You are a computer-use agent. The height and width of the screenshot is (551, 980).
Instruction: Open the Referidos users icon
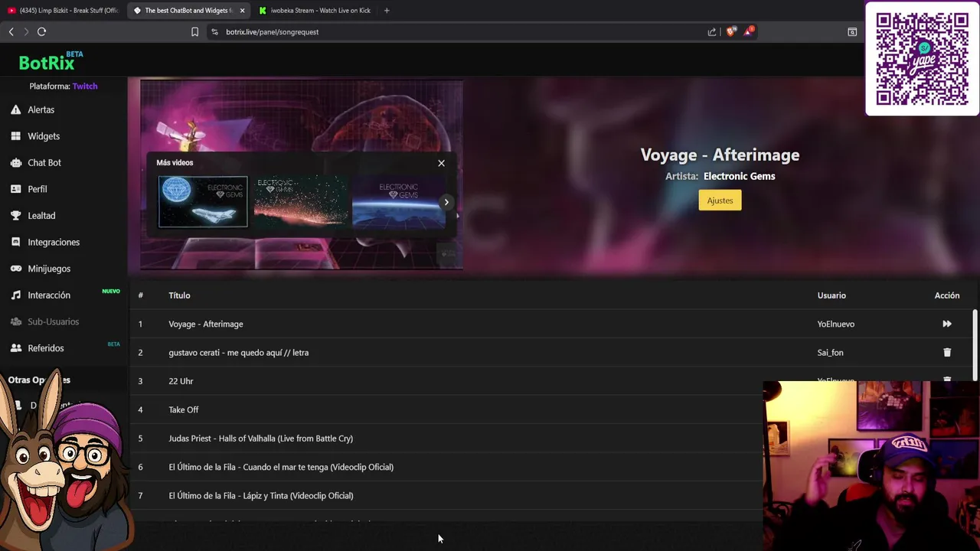point(15,348)
